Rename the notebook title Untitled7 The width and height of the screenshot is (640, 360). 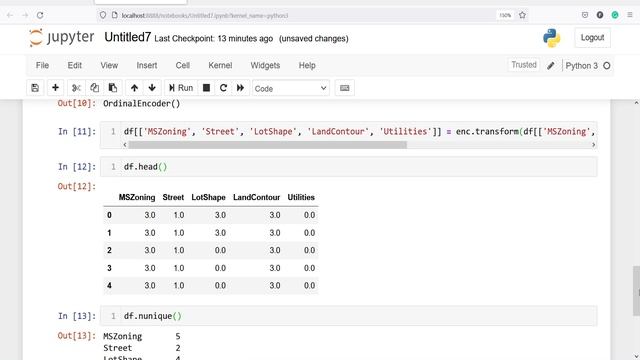click(x=127, y=37)
